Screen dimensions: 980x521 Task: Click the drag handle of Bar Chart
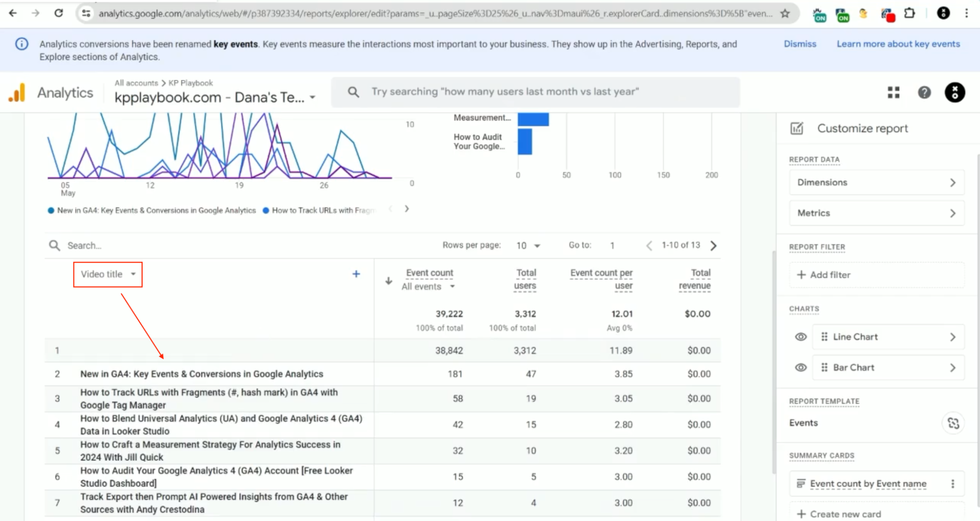coord(825,368)
